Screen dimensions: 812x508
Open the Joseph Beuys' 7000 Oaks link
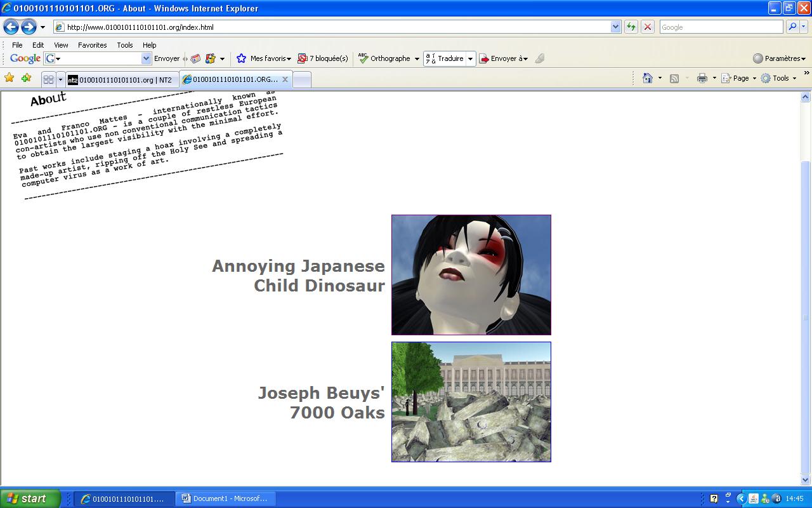point(322,403)
